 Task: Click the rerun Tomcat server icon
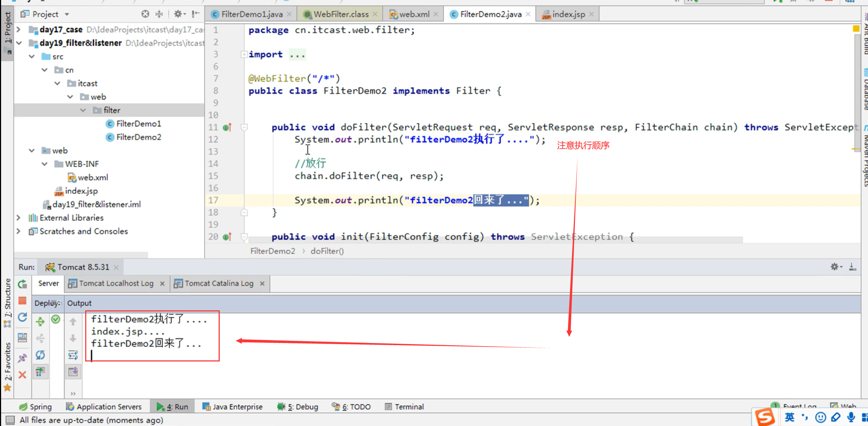[22, 284]
